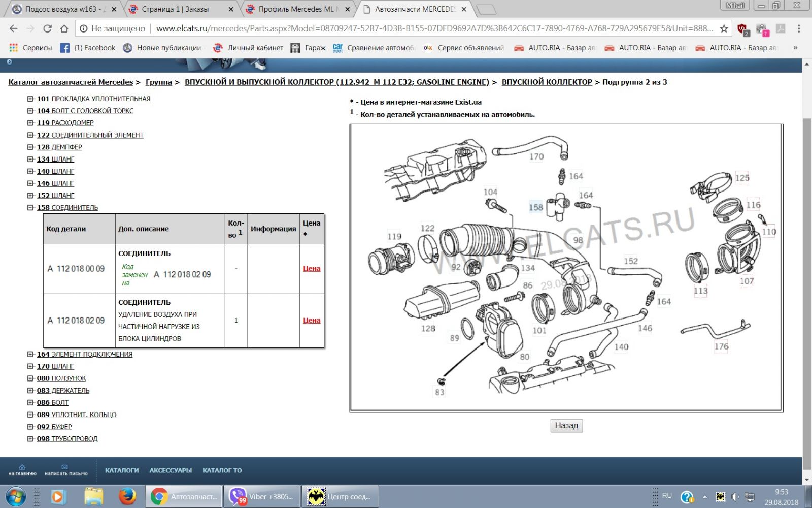Open the 092 БУФЕР part link
This screenshot has height=508, width=812.
(x=54, y=427)
